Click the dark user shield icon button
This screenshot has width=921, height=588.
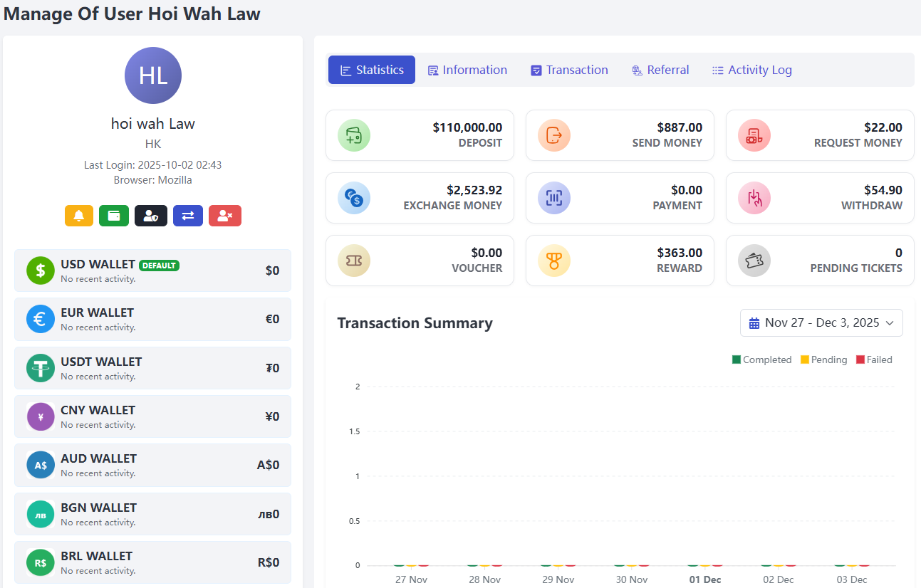point(151,216)
